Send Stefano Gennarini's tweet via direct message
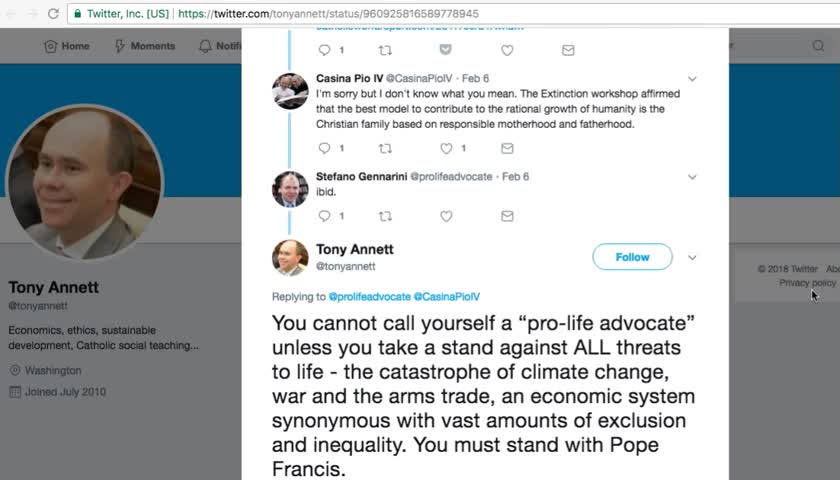The image size is (840, 480). [x=507, y=216]
